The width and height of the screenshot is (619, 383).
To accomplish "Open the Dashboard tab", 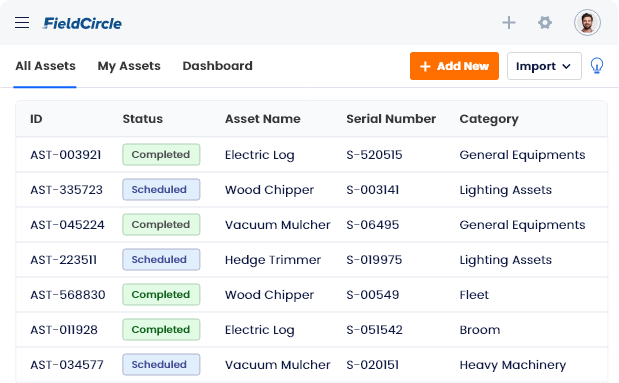I will tap(218, 66).
